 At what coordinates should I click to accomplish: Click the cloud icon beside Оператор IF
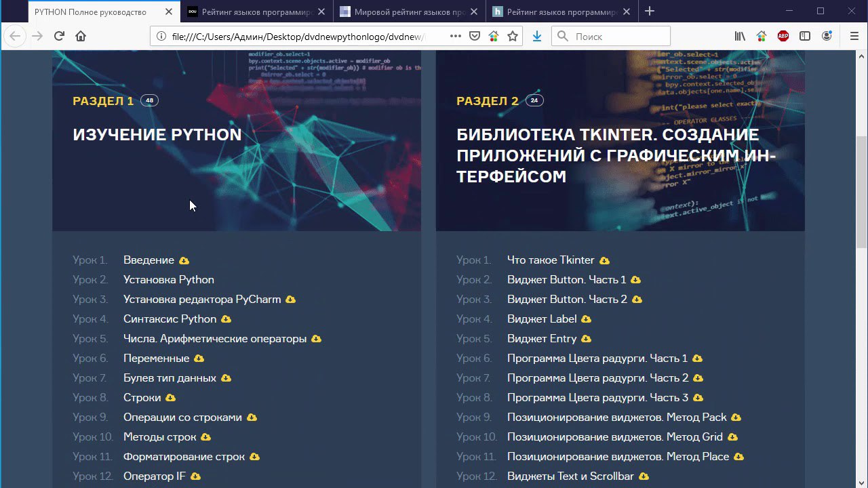coord(195,476)
